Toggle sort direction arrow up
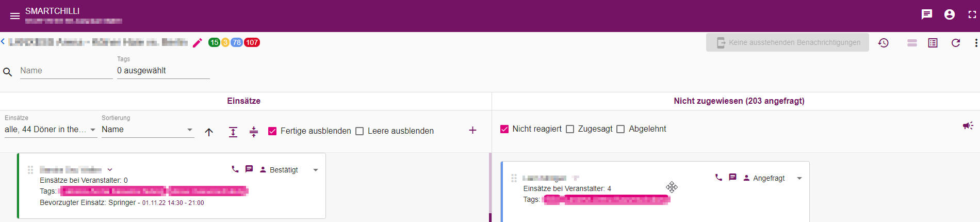This screenshot has width=980, height=222. tap(209, 132)
